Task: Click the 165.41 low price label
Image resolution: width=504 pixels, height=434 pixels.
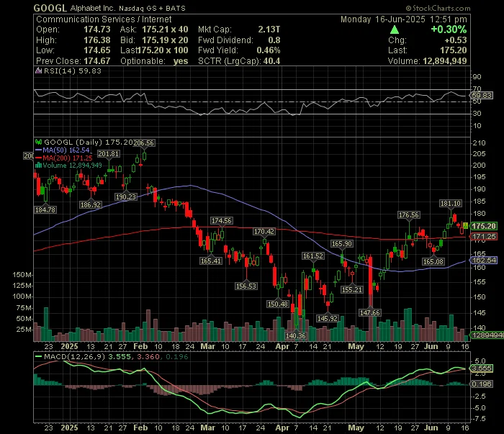Action: (211, 261)
